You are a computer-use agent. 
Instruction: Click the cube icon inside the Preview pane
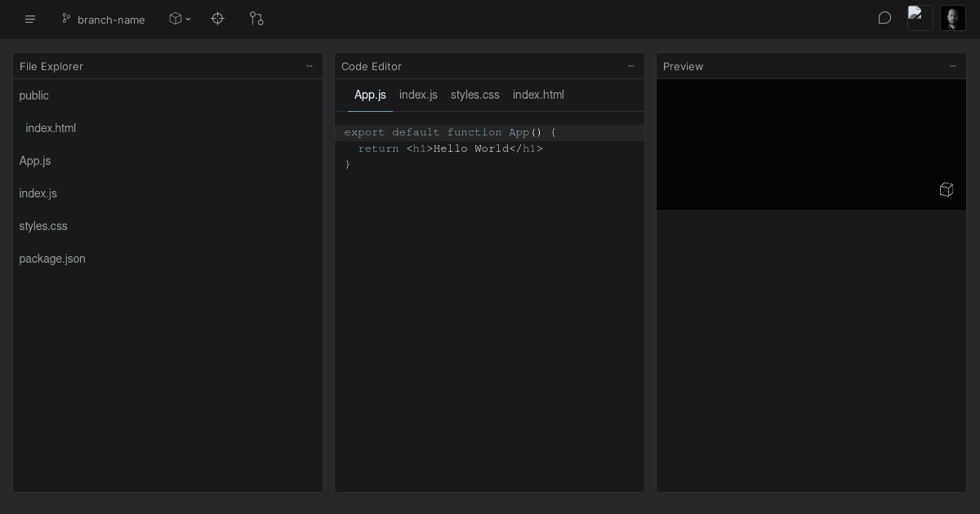pyautogui.click(x=947, y=189)
